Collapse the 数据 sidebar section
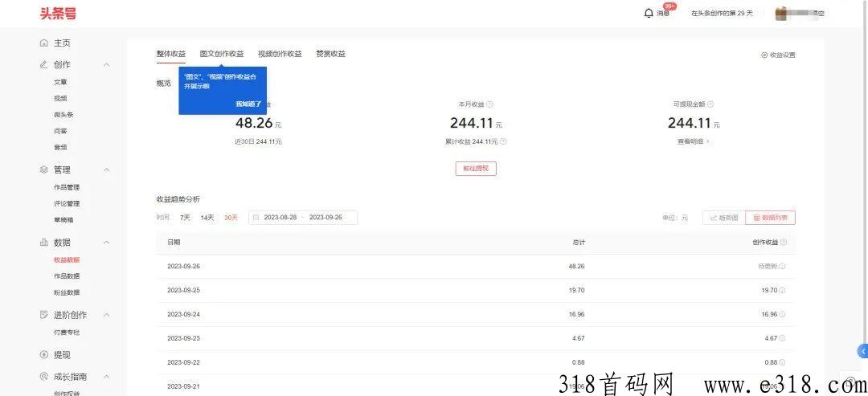The height and width of the screenshot is (396, 868). [107, 243]
